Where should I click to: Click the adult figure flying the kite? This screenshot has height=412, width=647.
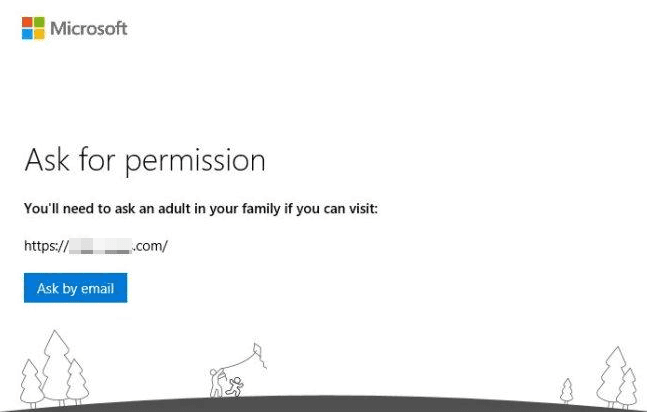[217, 382]
